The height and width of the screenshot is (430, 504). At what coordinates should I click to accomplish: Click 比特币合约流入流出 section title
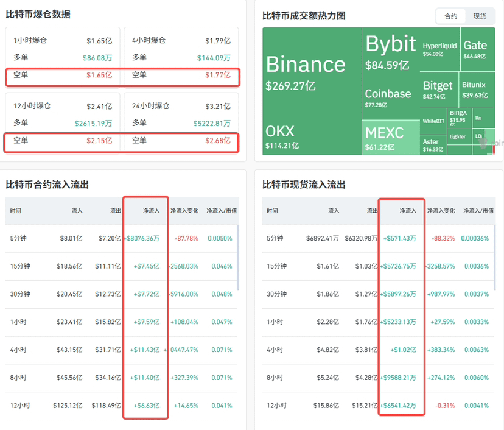[47, 185]
